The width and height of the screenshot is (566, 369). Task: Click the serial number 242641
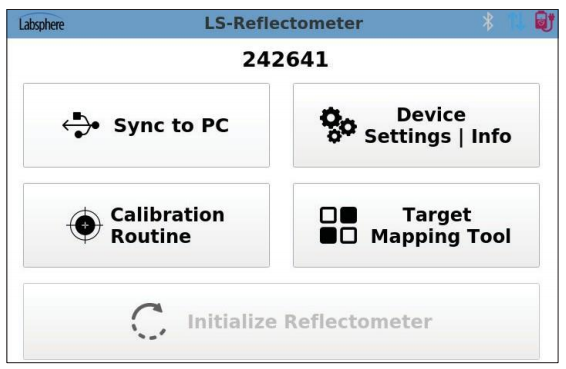pyautogui.click(x=285, y=60)
